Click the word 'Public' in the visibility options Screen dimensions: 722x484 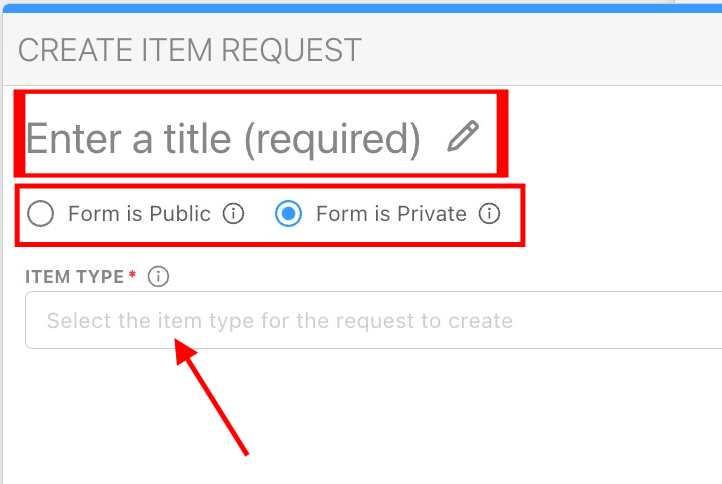coord(180,214)
